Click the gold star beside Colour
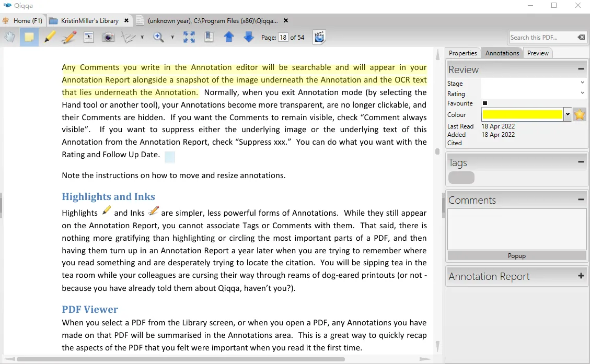 [580, 115]
